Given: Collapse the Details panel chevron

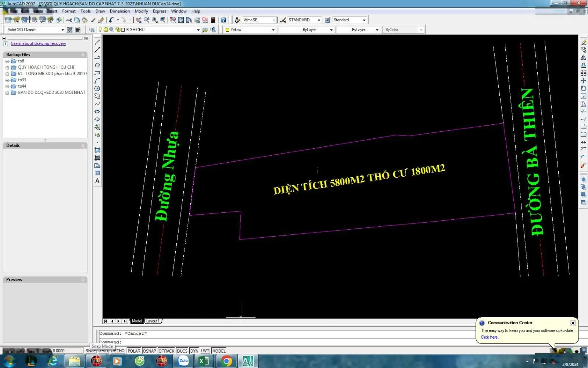Looking at the screenshot, I should pyautogui.click(x=83, y=145).
